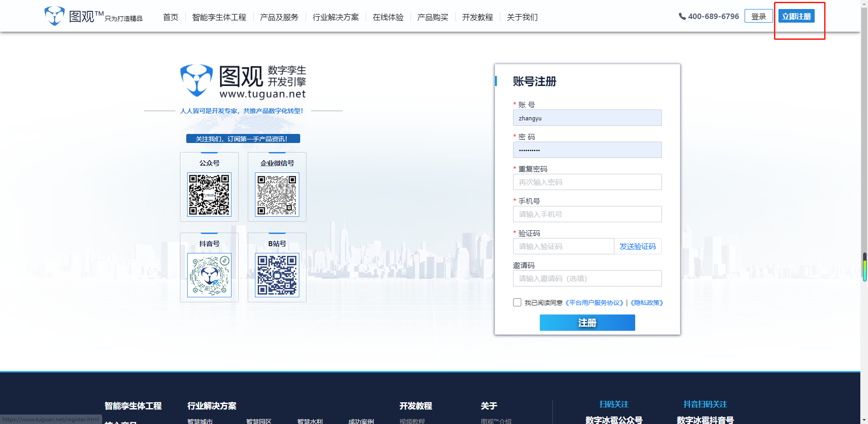868x424 pixels.
Task: Focus the 邀请码 optional input field
Action: click(587, 278)
